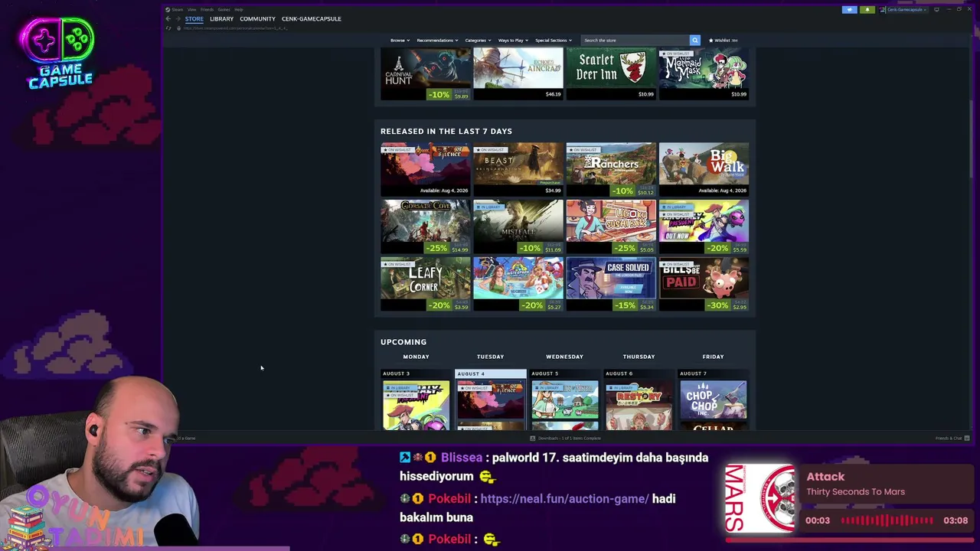Open the waterpark game capsule
The width and height of the screenshot is (980, 551).
[x=518, y=284]
